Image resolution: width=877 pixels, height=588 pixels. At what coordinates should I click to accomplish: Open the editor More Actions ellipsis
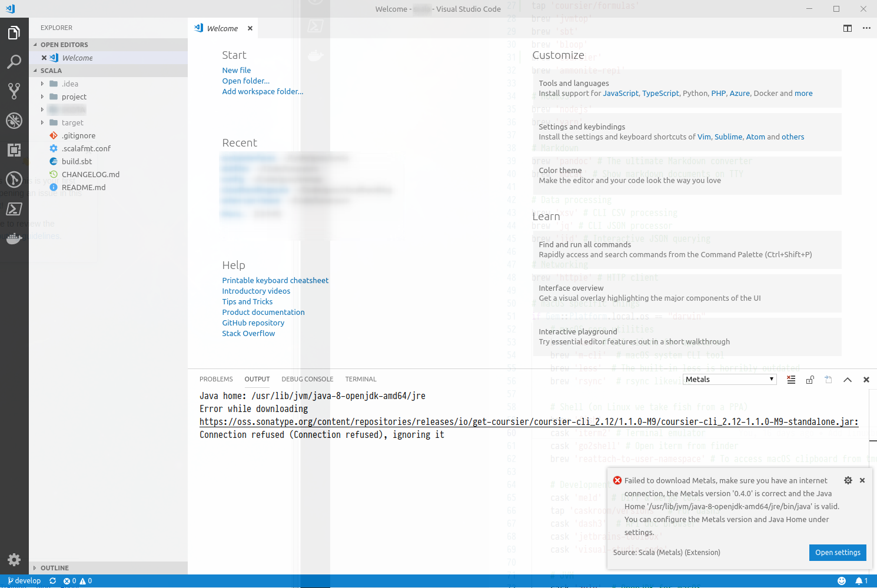[866, 28]
